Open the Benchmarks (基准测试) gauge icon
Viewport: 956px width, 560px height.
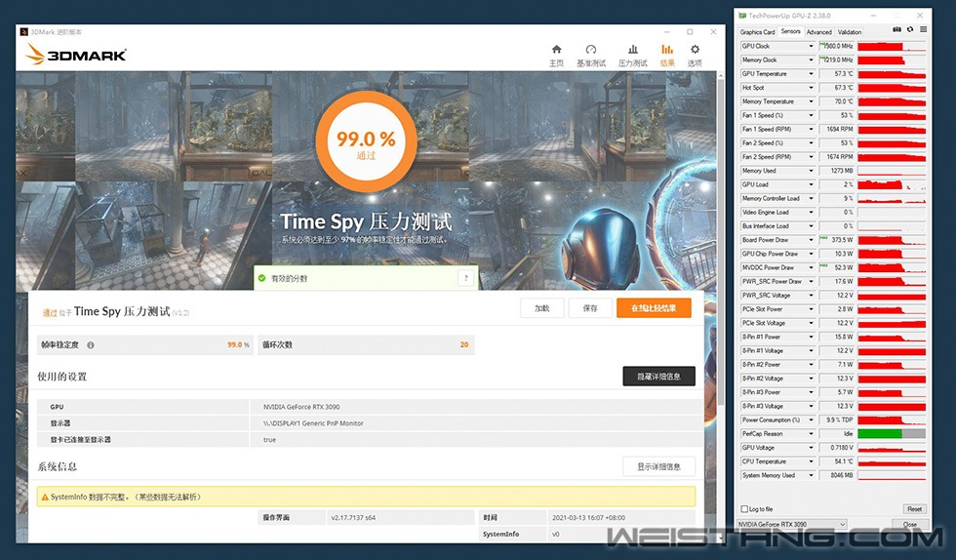(590, 50)
